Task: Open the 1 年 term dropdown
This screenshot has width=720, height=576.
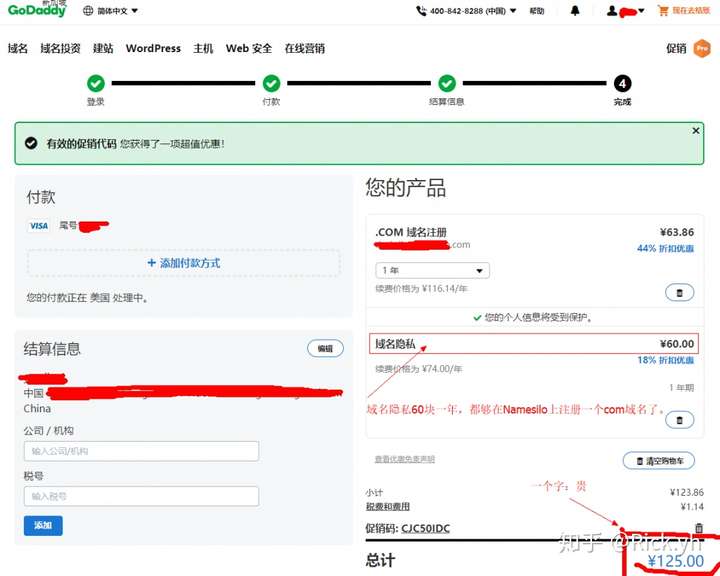Action: pos(433,270)
